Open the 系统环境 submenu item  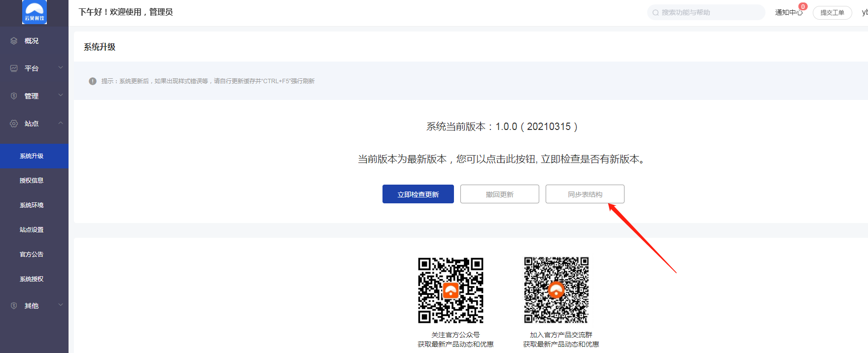tap(34, 205)
